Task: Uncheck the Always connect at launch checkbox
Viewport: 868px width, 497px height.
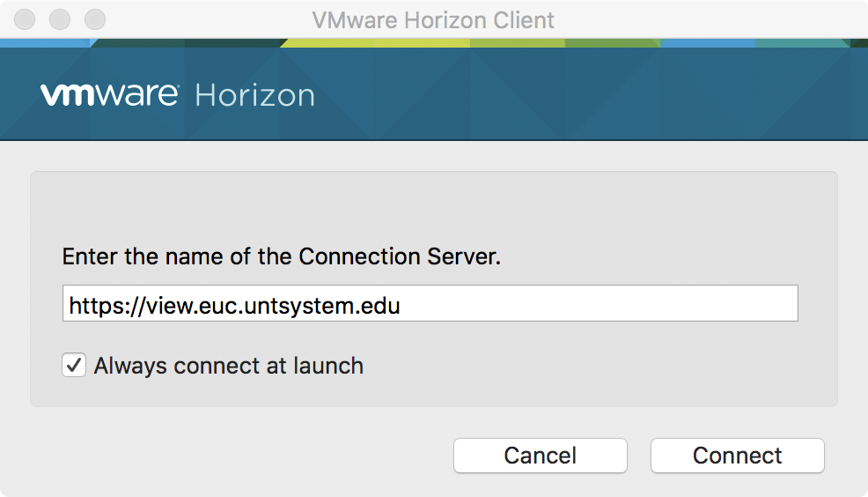Action: (74, 365)
